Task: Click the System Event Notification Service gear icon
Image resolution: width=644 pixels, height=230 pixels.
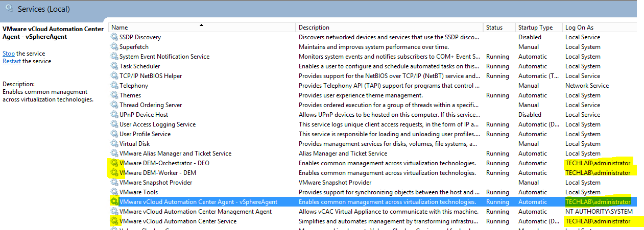Action: (114, 57)
